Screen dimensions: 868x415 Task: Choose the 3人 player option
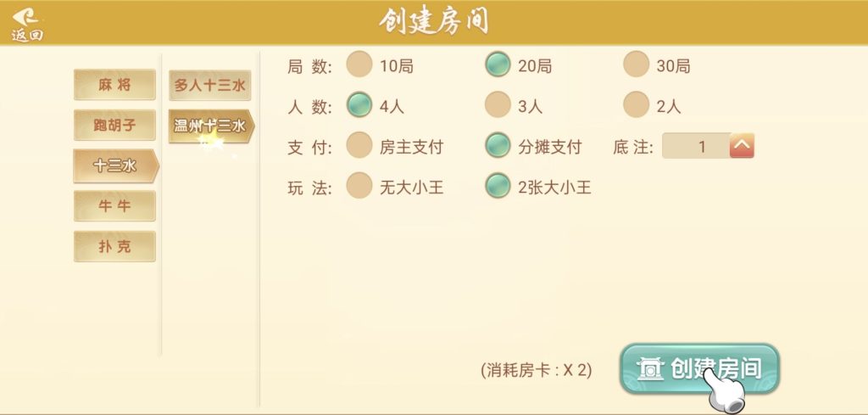pyautogui.click(x=498, y=105)
